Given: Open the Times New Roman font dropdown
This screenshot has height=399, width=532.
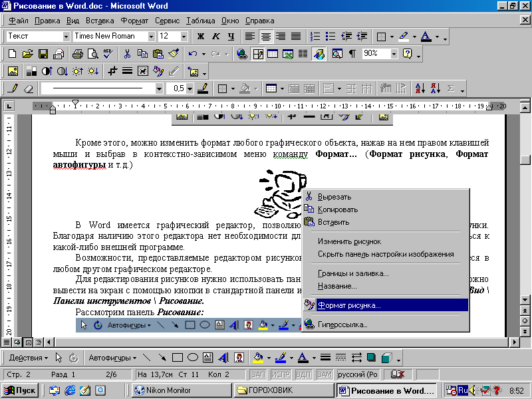Looking at the screenshot, I should pos(152,37).
